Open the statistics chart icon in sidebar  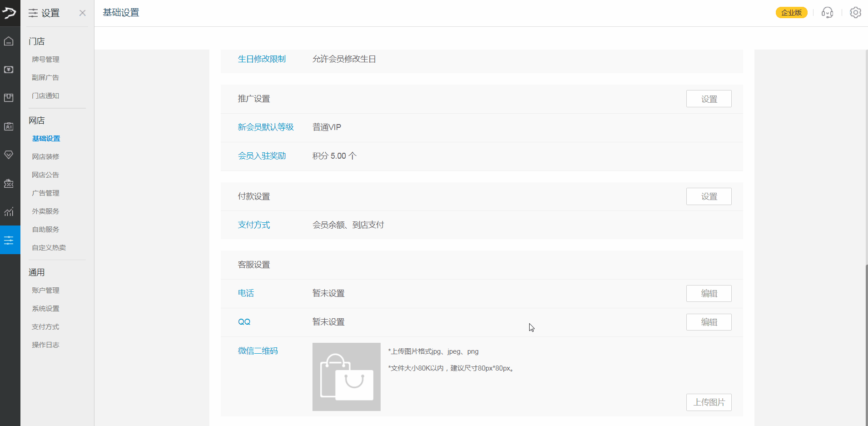coord(9,211)
